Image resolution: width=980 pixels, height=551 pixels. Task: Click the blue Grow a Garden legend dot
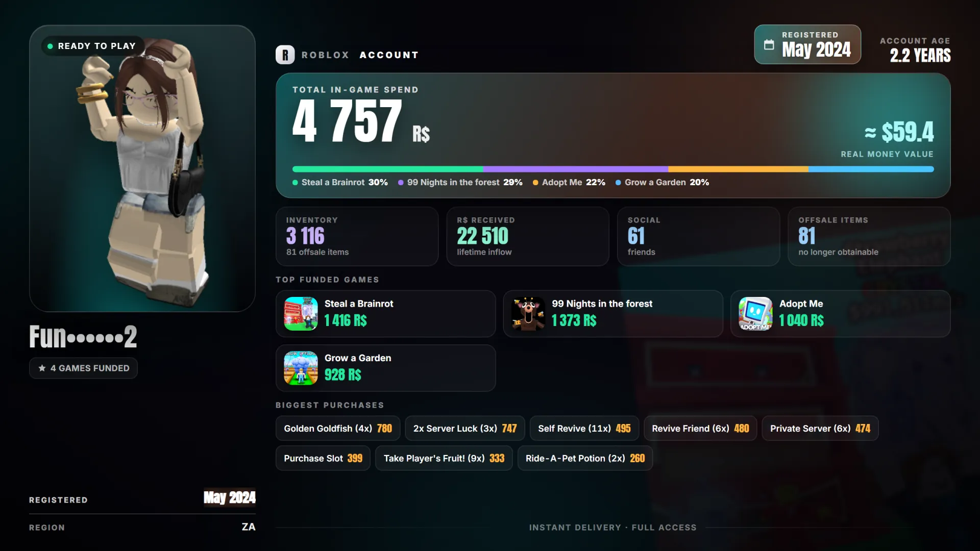pyautogui.click(x=618, y=183)
